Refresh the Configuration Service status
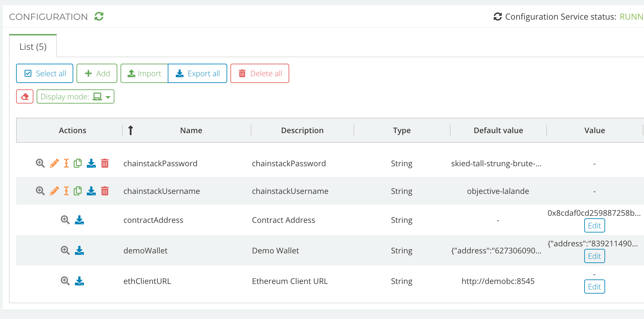This screenshot has height=319, width=644. (x=497, y=16)
